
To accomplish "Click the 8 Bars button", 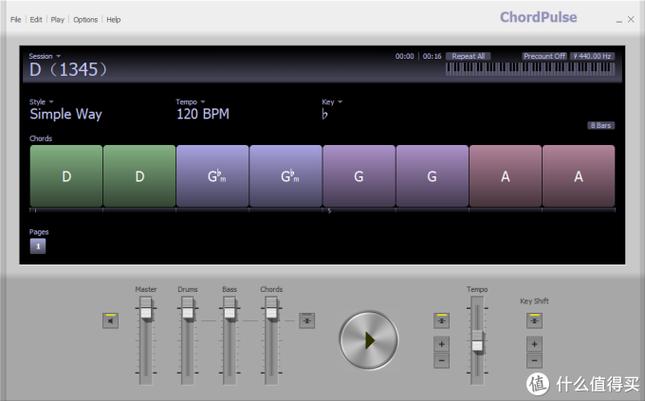I will (x=601, y=125).
